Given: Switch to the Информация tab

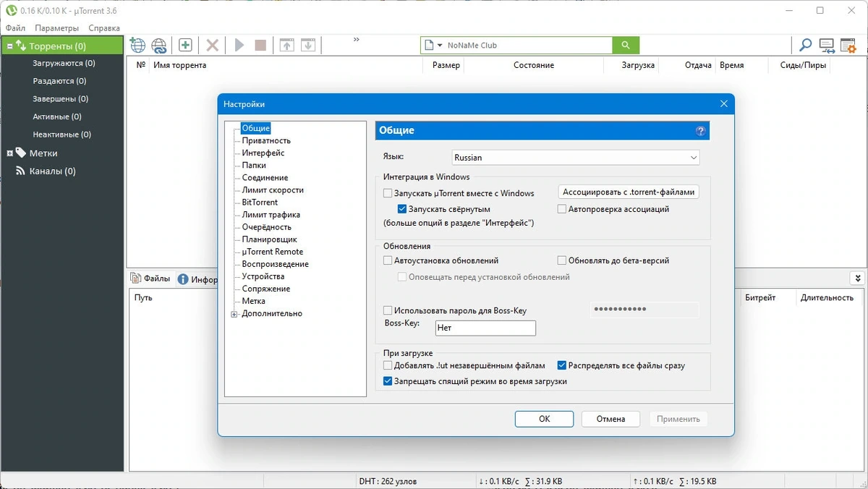Looking at the screenshot, I should tap(198, 279).
